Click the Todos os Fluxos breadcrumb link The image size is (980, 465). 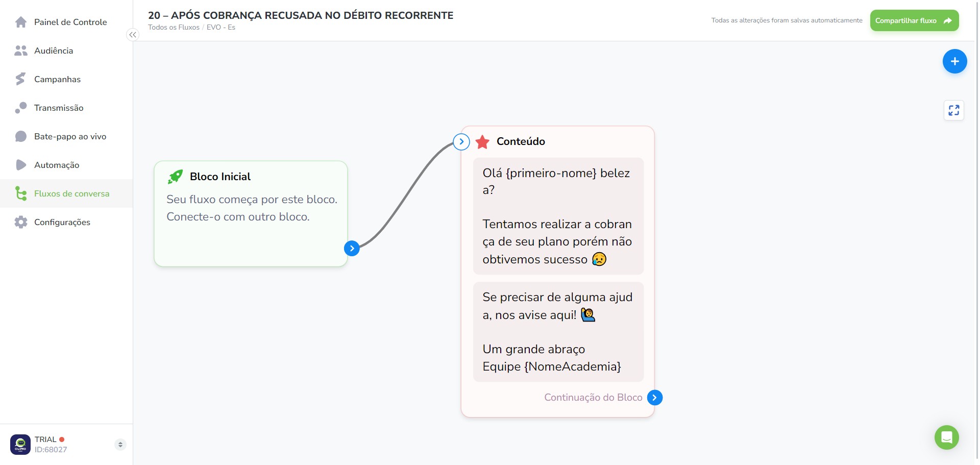[174, 28]
